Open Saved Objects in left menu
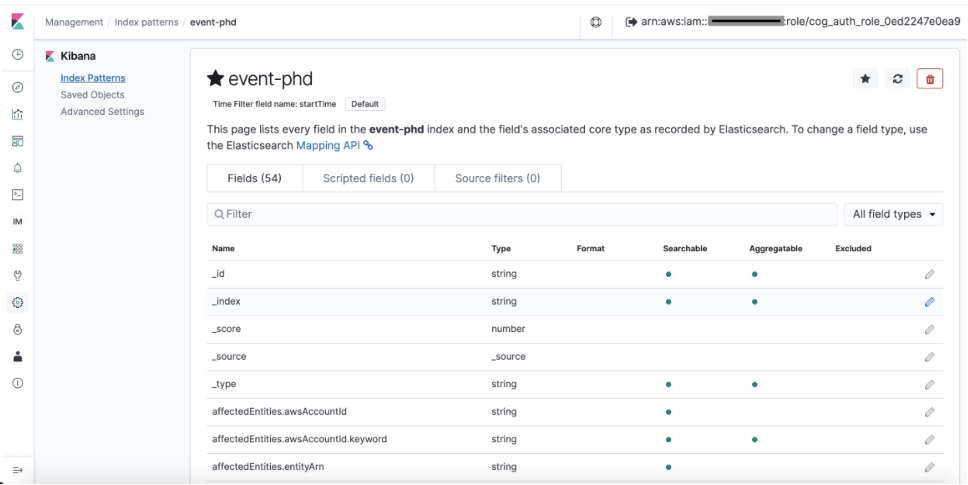Viewport: 968px width, 485px height. point(92,94)
